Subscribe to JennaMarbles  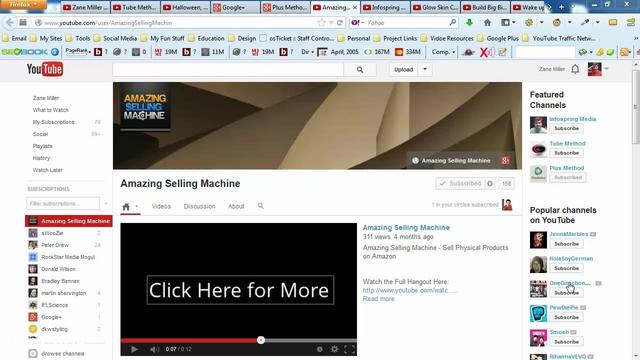point(567,244)
